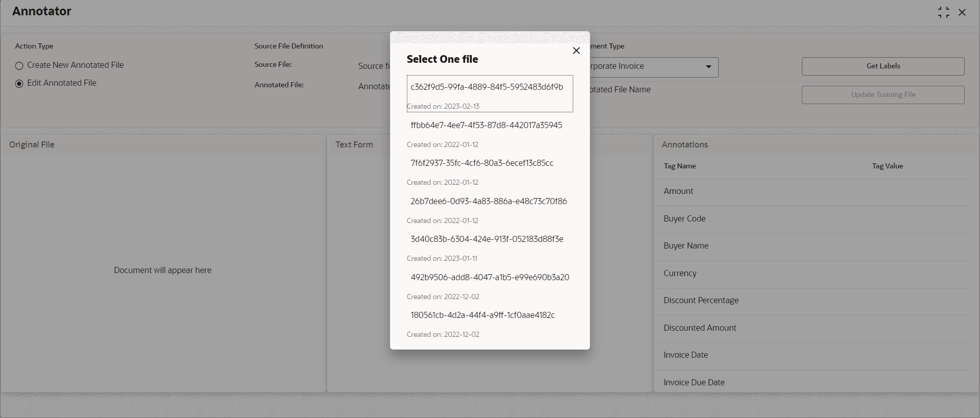980x418 pixels.
Task: Choose file ffbb64e7-4ee7-4f53-87d8-442017a35945
Action: pos(490,132)
